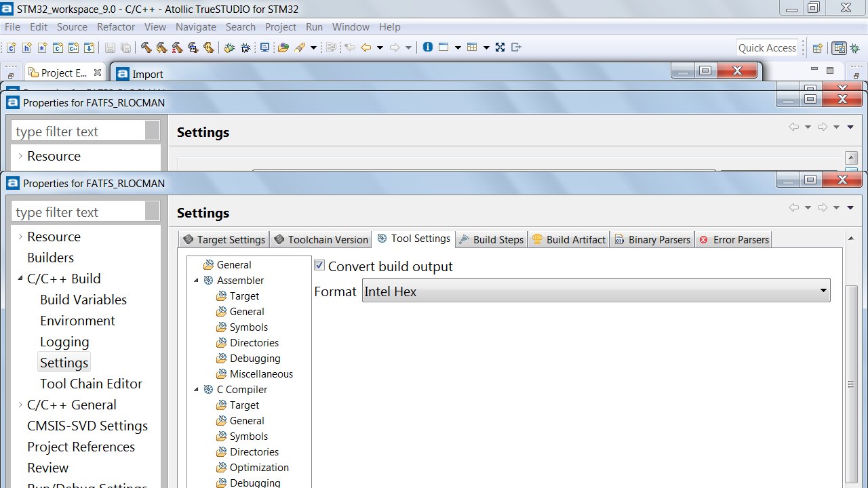Open the dropdown beside the table layout icon
868x488 pixels.
coord(486,47)
